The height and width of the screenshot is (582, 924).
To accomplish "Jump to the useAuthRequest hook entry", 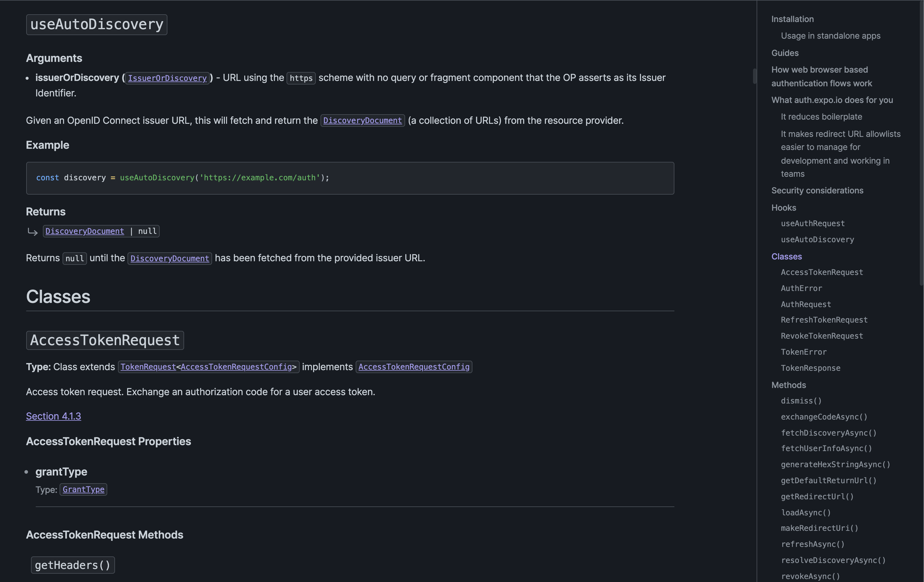I will [x=812, y=223].
